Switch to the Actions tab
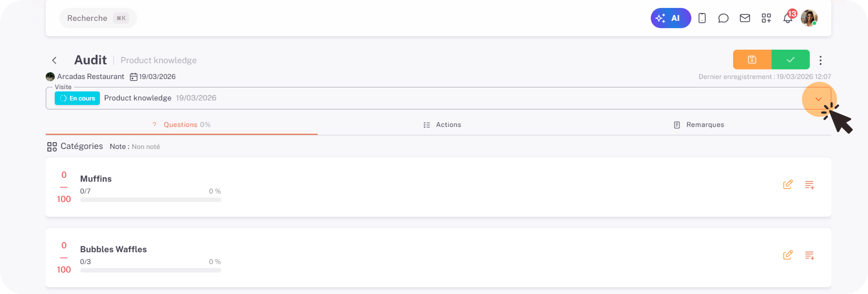 (442, 125)
